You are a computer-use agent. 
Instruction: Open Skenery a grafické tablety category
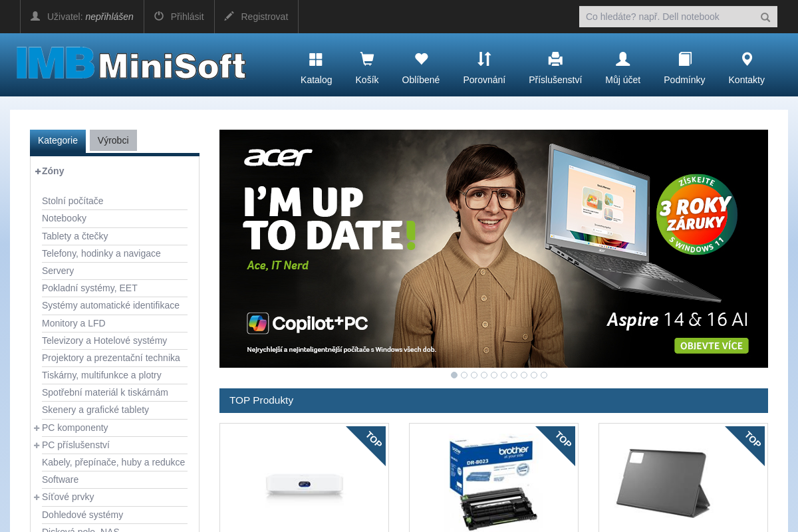click(95, 410)
